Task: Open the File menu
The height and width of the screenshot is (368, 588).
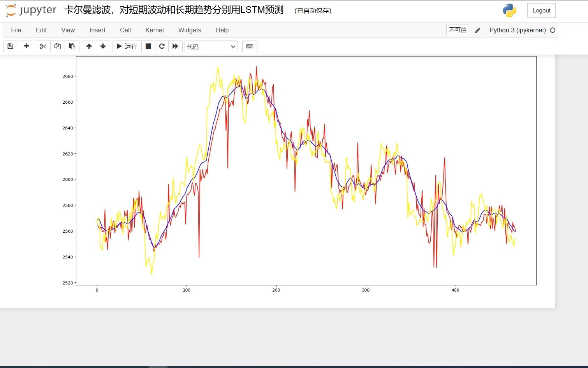Action: pos(16,30)
